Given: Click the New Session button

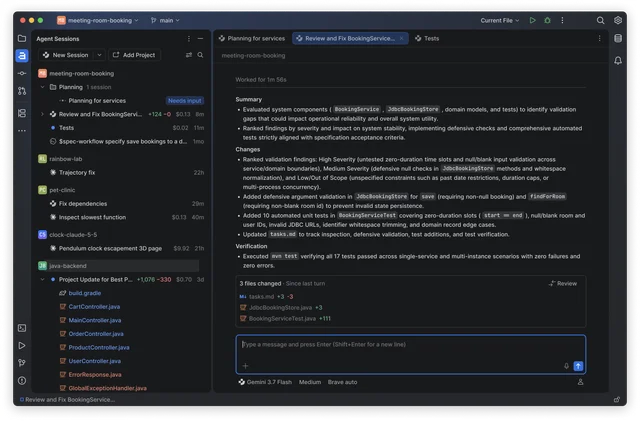Looking at the screenshot, I should tap(66, 55).
